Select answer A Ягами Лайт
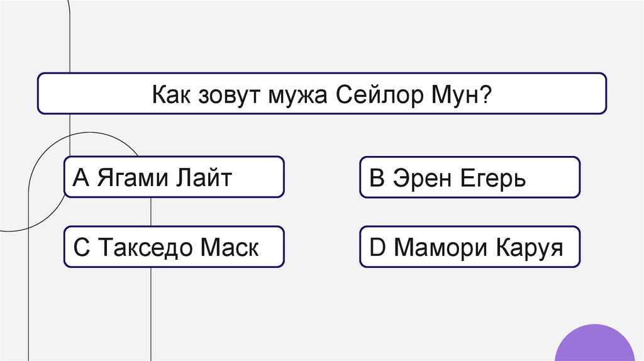This screenshot has width=644, height=361. coord(174,178)
